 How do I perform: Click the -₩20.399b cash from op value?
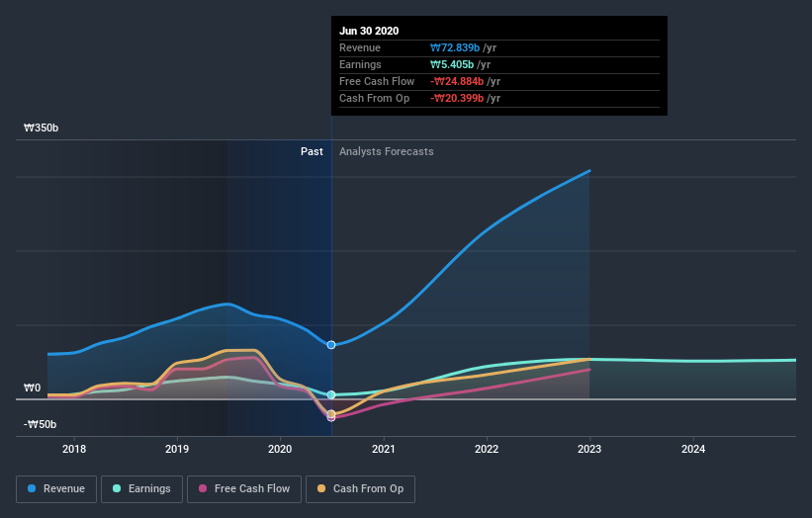pos(457,98)
